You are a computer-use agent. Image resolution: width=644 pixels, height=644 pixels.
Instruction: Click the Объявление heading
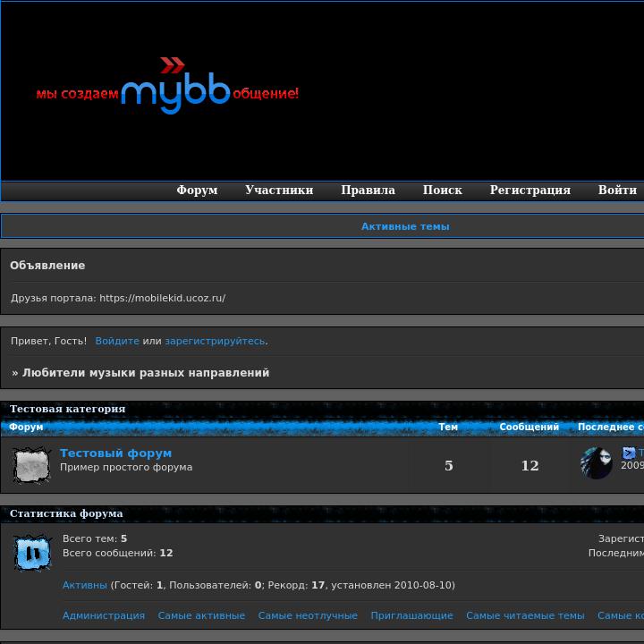47,266
